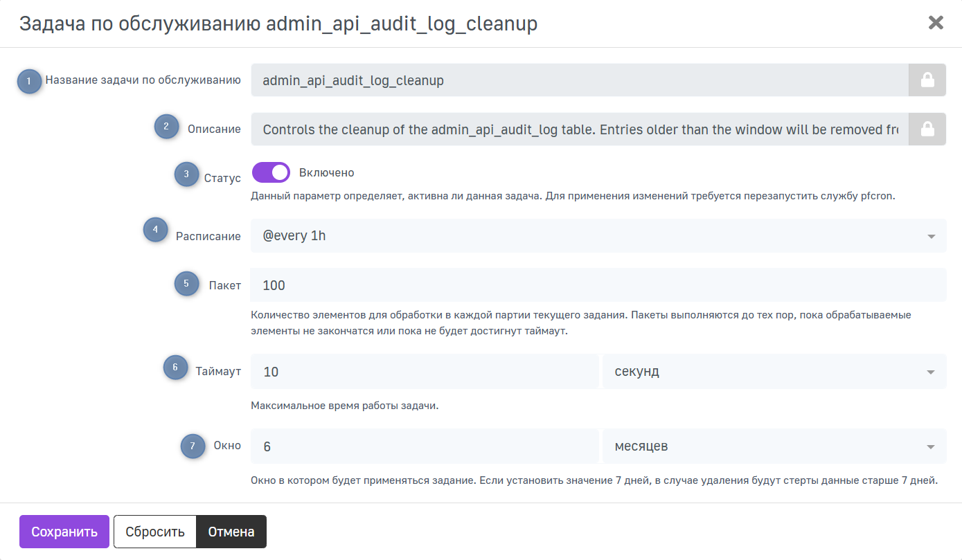Click the lock icon beside Описание field
The width and height of the screenshot is (962, 560).
tap(927, 129)
